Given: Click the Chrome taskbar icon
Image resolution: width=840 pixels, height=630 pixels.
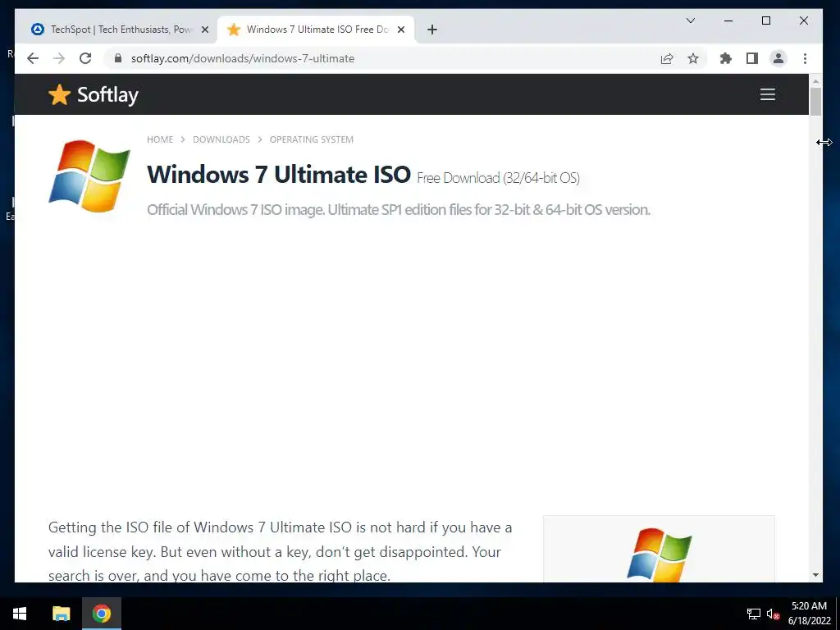Looking at the screenshot, I should [101, 614].
